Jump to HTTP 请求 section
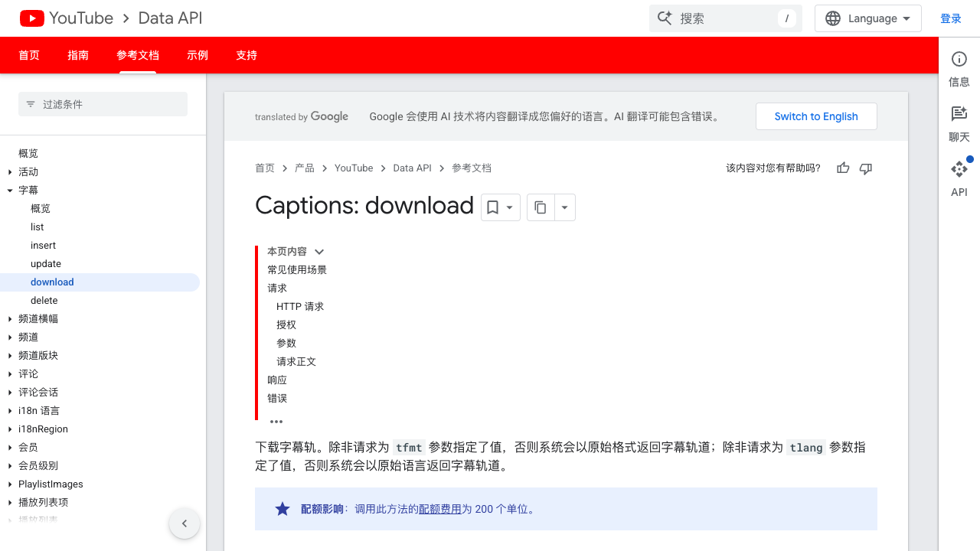 (300, 307)
